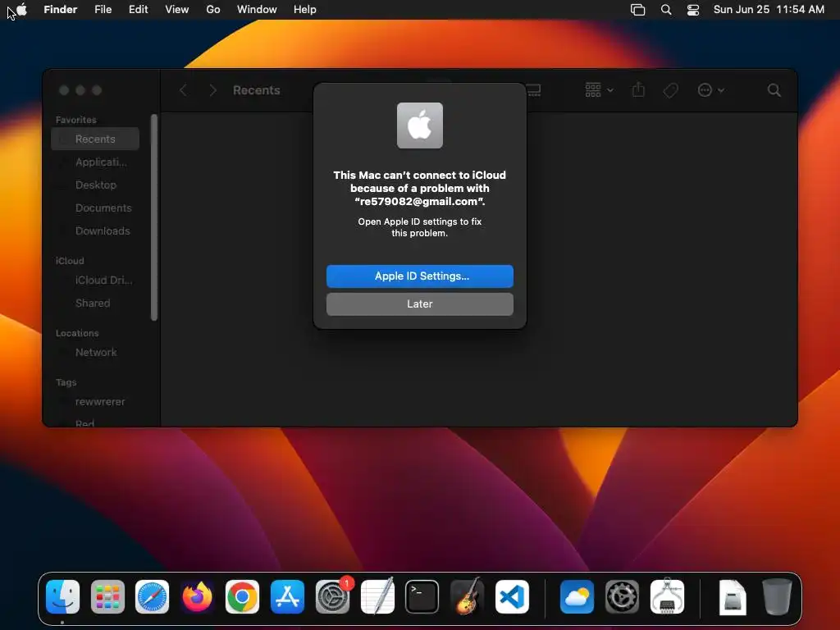Launch Google Chrome from the Dock
The height and width of the screenshot is (630, 840).
[x=242, y=597]
